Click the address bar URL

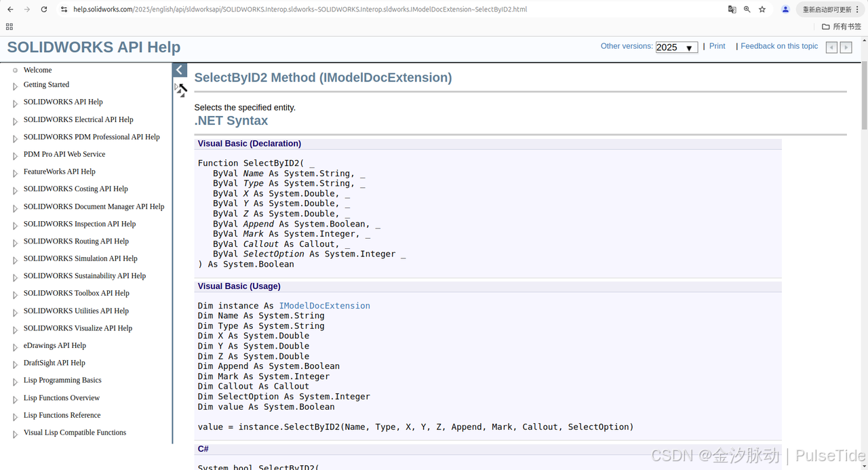[x=300, y=9]
